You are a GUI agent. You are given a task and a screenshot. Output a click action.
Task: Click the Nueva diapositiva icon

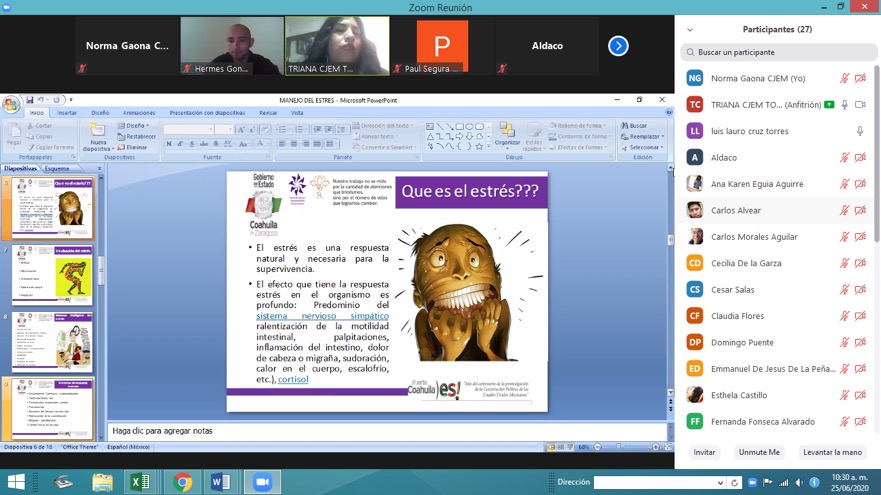[98, 136]
